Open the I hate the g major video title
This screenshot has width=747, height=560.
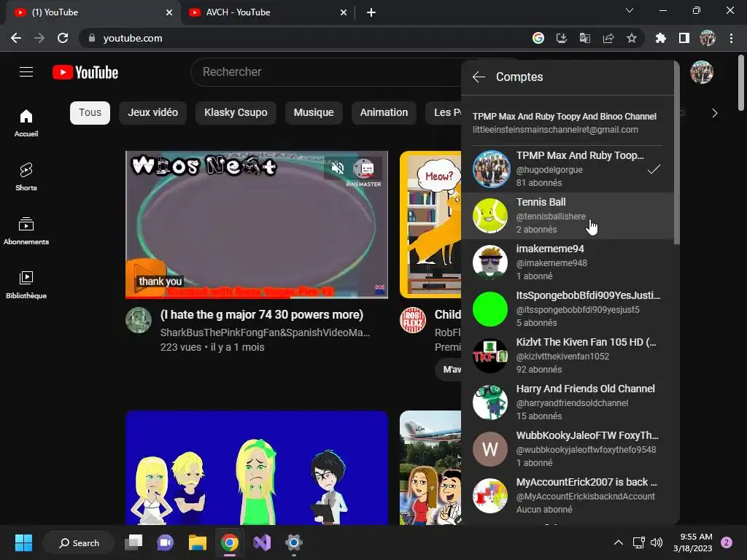262,315
